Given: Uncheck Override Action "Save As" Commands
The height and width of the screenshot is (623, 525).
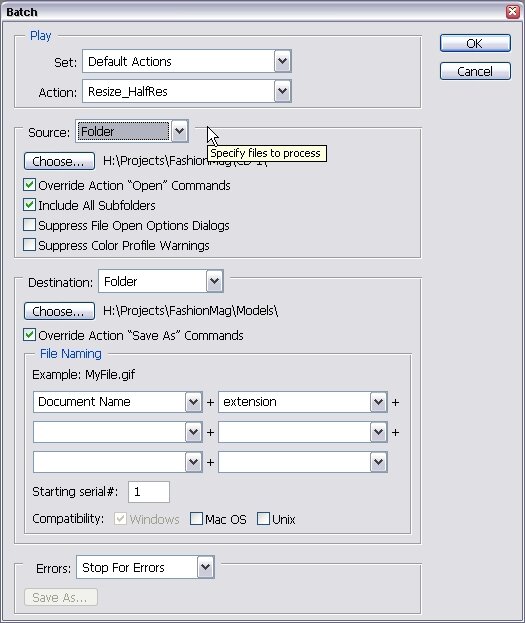Looking at the screenshot, I should click(x=29, y=335).
